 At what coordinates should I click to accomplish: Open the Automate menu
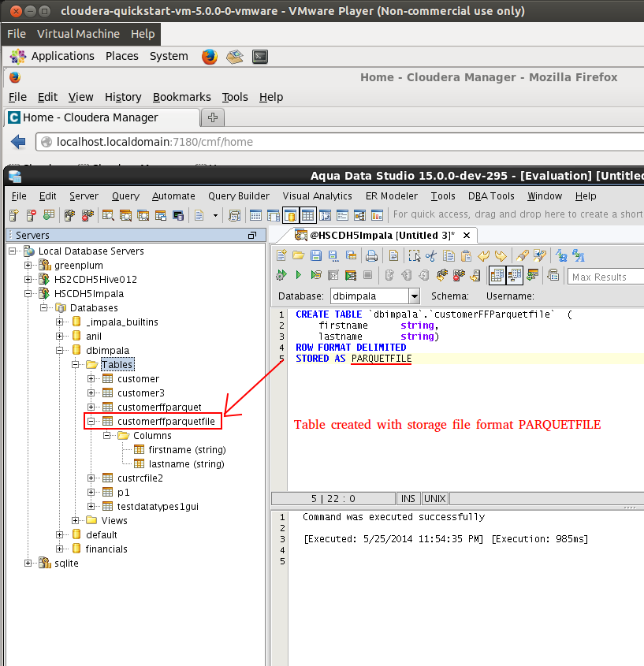tap(173, 196)
